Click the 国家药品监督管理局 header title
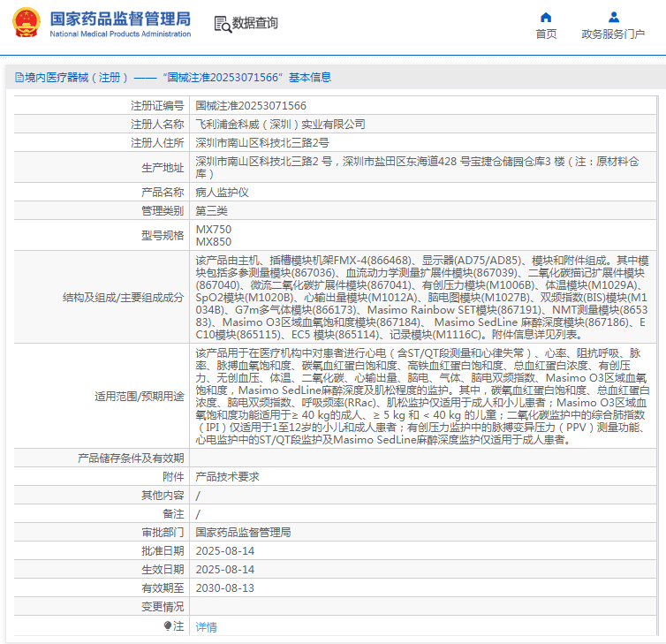 pyautogui.click(x=120, y=19)
